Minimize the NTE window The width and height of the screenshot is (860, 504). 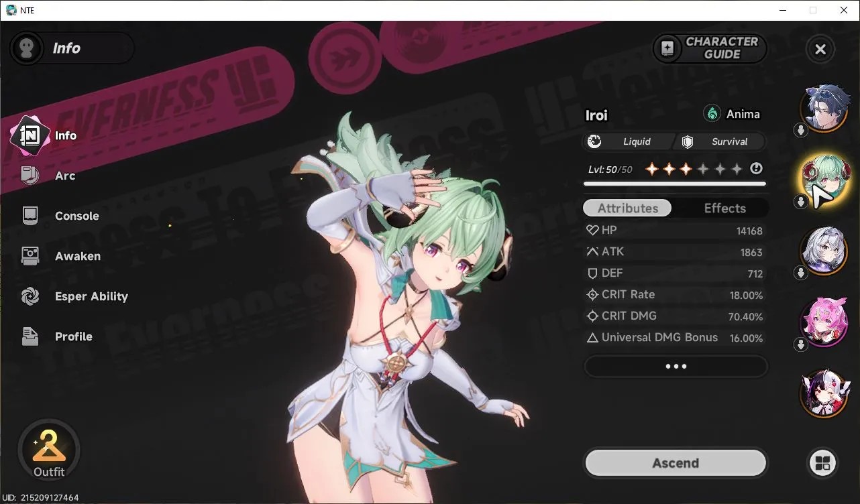(782, 10)
